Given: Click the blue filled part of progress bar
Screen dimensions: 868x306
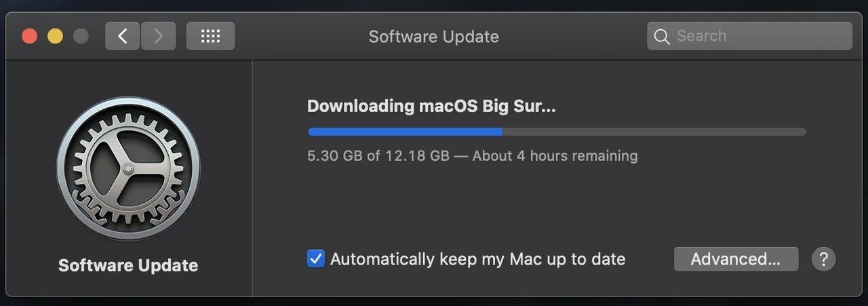Looking at the screenshot, I should (405, 132).
